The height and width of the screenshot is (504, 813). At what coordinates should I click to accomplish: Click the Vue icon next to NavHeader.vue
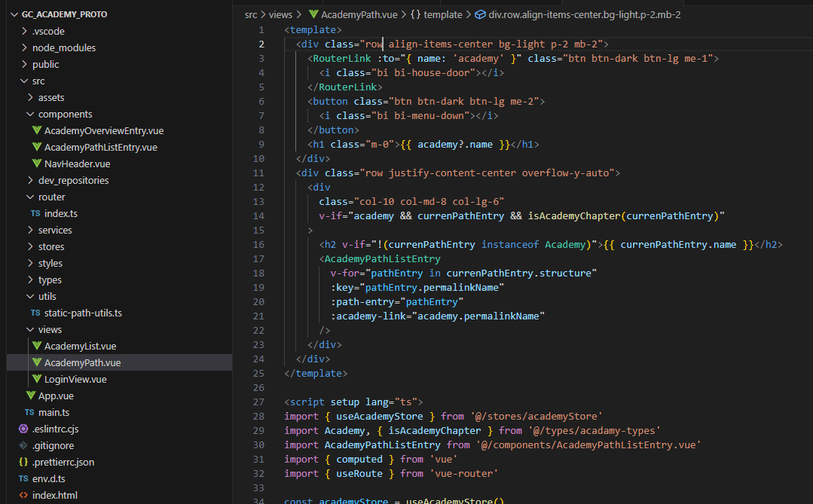click(x=37, y=163)
